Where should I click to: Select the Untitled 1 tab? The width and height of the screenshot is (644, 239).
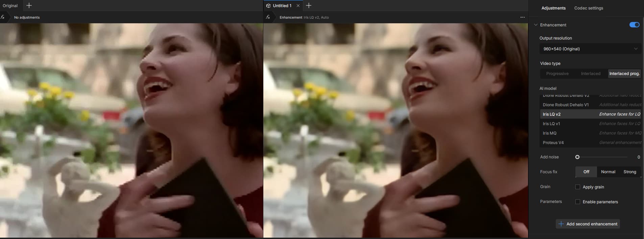pos(282,6)
